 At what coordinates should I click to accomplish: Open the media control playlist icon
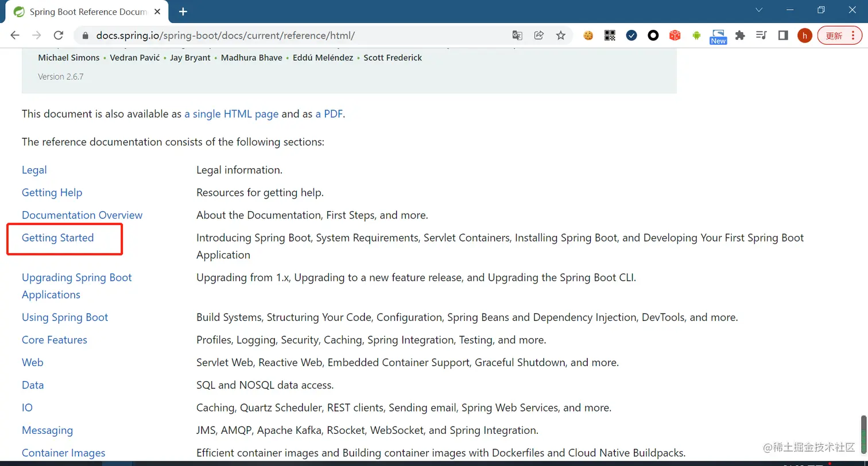(761, 36)
